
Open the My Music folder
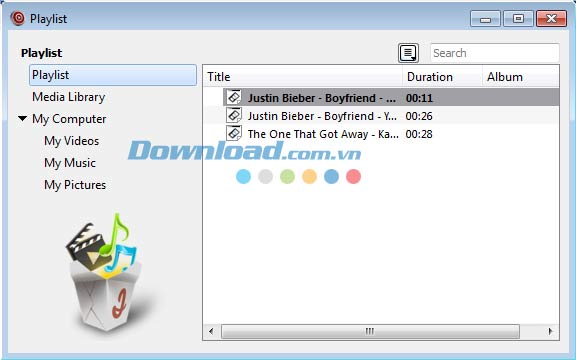[70, 163]
